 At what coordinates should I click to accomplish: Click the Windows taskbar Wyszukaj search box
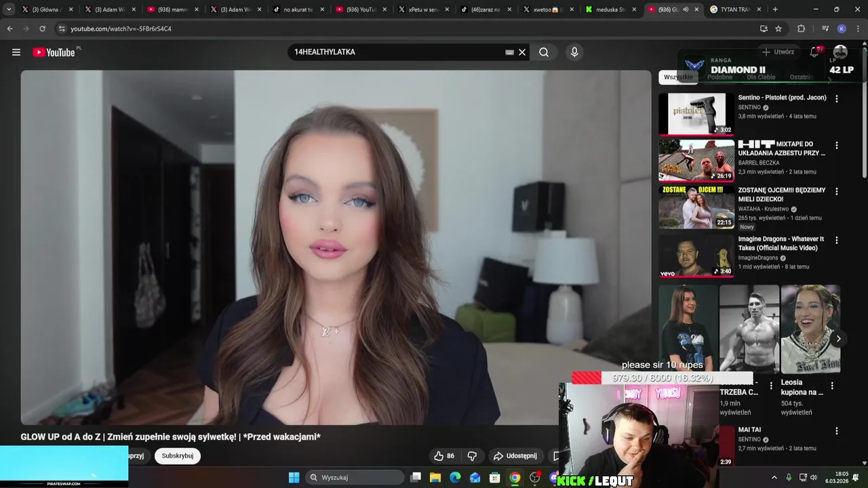click(x=354, y=478)
